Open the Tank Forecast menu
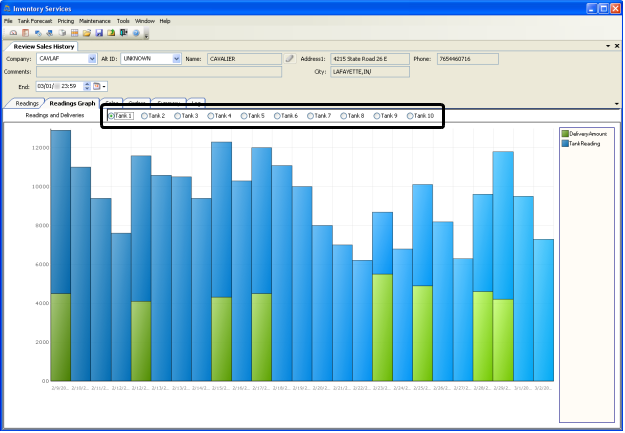 coord(35,20)
